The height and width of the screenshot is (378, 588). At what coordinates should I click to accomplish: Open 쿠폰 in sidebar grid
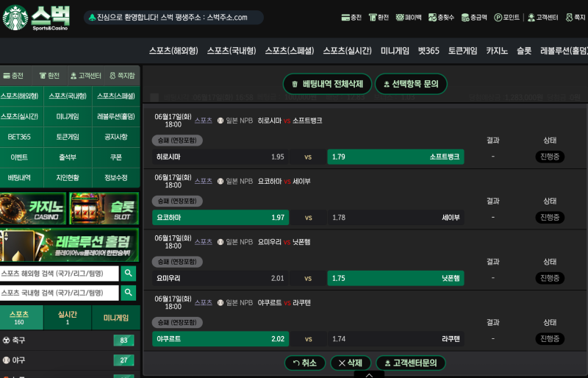click(x=116, y=157)
